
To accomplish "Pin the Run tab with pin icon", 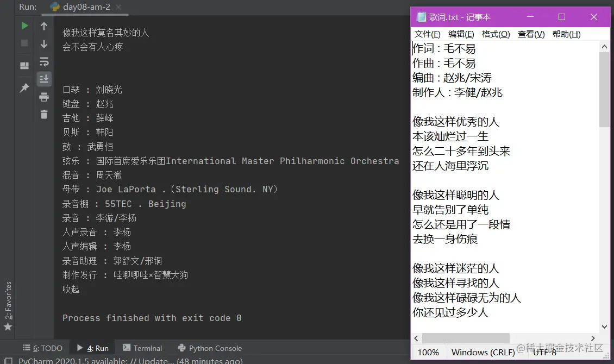I will point(24,87).
